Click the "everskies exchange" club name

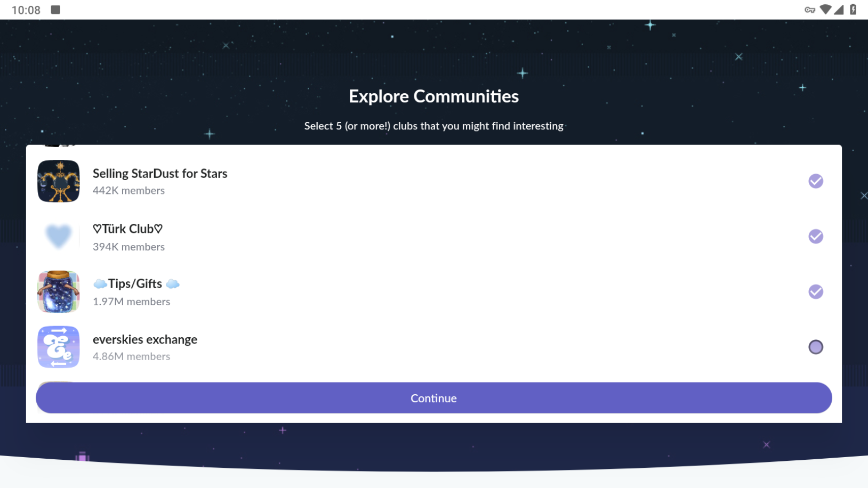pyautogui.click(x=145, y=339)
